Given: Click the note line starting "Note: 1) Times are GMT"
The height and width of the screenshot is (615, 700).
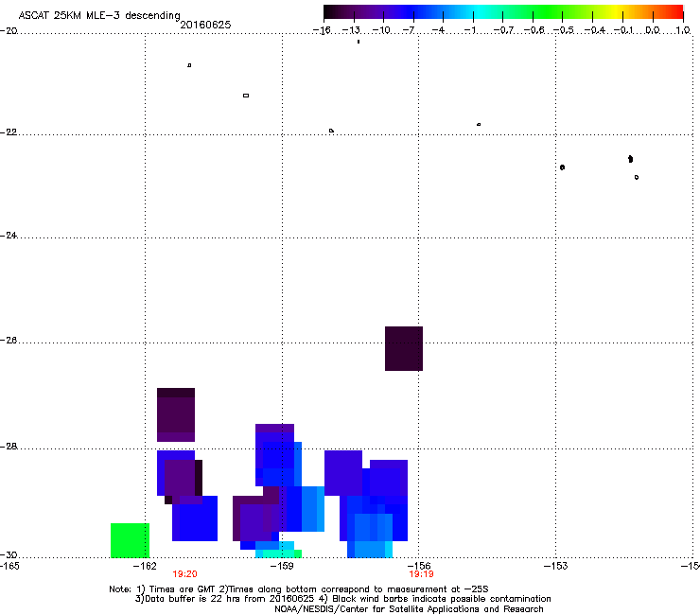Looking at the screenshot, I should tap(299, 589).
